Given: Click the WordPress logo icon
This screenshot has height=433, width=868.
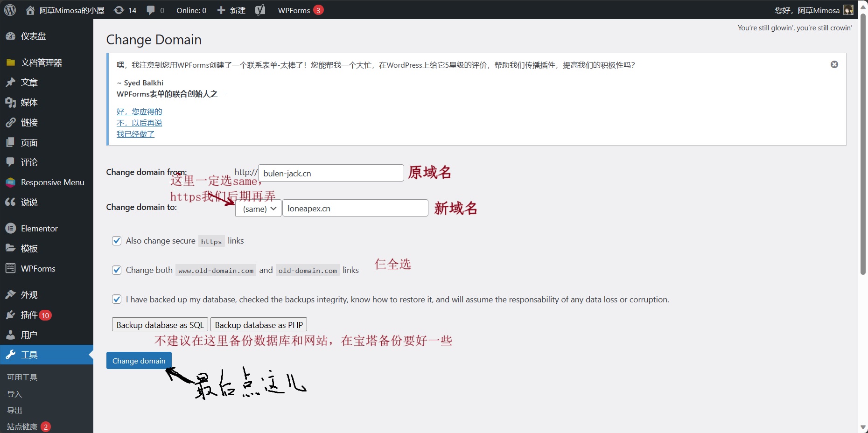Looking at the screenshot, I should coord(10,10).
